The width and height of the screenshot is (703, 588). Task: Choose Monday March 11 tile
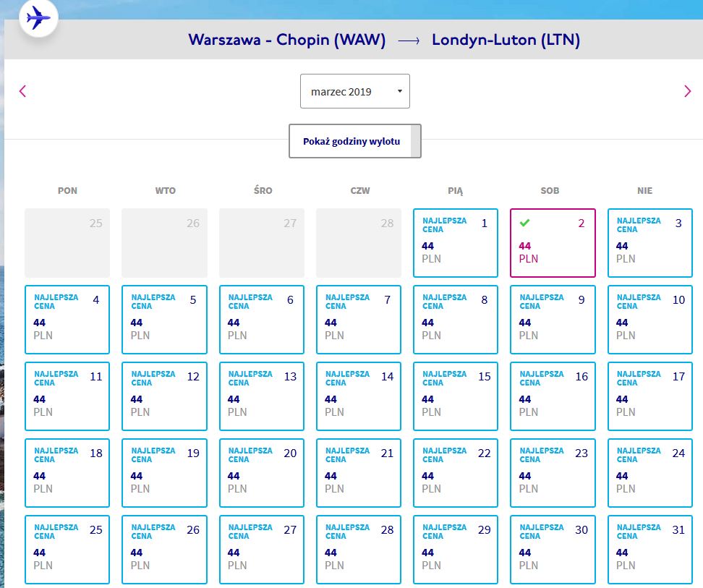(67, 396)
